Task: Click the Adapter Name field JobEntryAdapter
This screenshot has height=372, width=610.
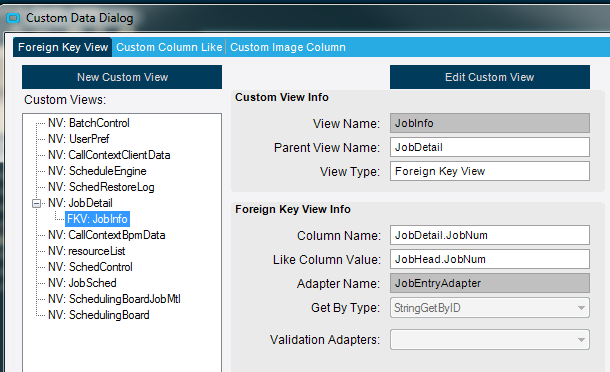Action: pos(490,283)
